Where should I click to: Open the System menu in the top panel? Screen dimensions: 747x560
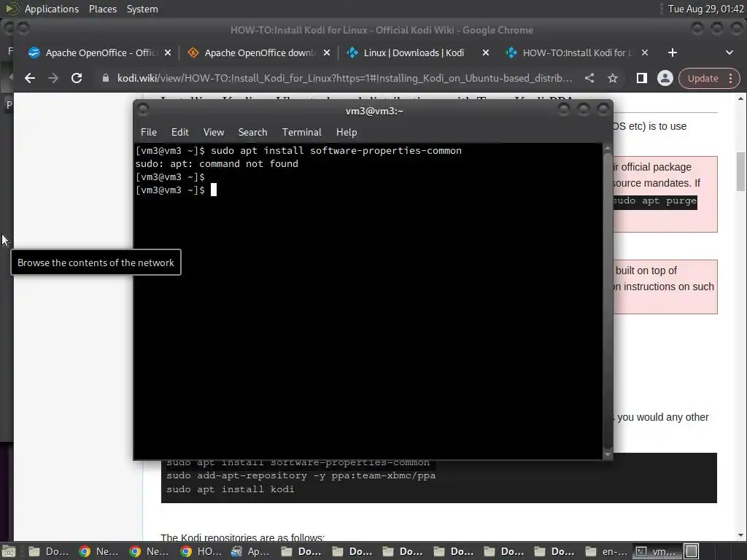(x=142, y=9)
